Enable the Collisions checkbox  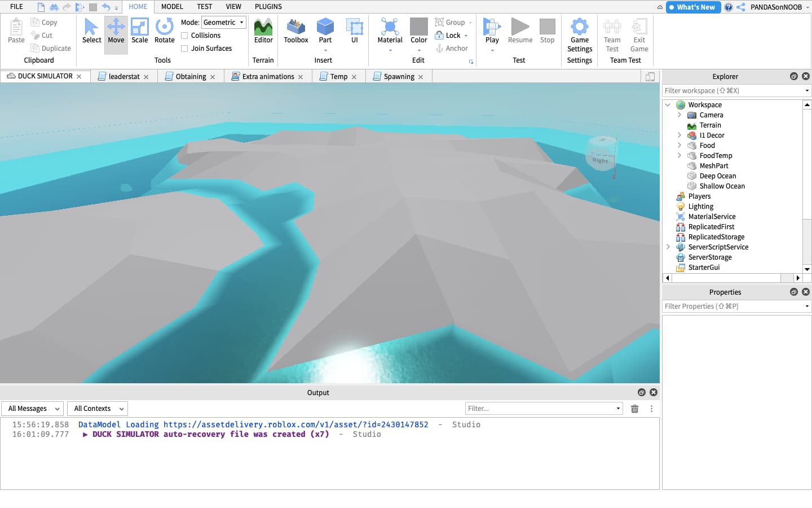click(x=184, y=36)
